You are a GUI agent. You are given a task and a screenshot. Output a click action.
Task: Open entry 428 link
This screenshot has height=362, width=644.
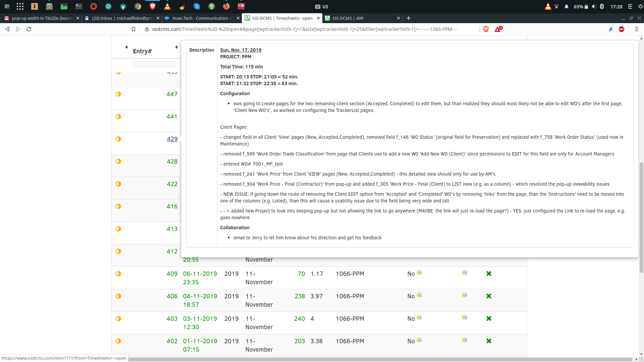click(x=172, y=162)
